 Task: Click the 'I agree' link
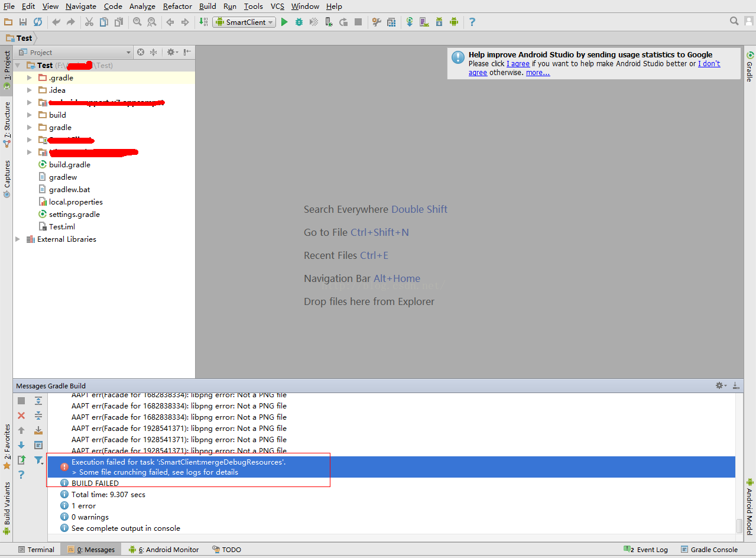tap(518, 64)
